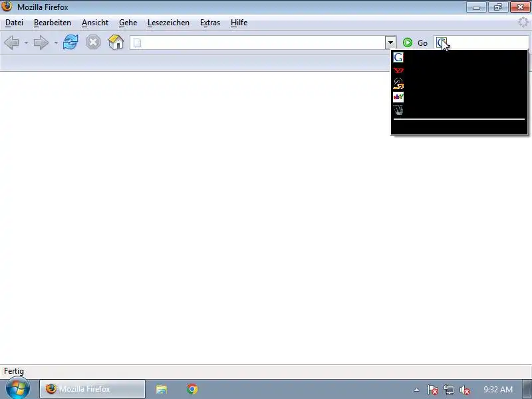Restore down the Firefox window
This screenshot has width=532, height=399.
498,7
